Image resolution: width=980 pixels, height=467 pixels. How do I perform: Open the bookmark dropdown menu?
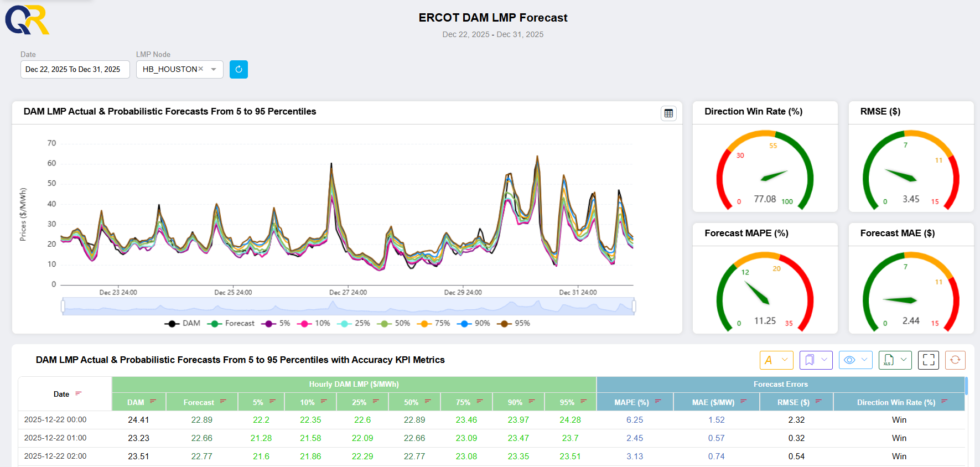816,360
